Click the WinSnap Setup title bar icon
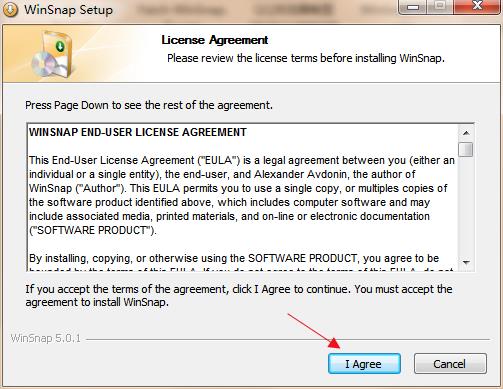The image size is (503, 389). coord(9,9)
